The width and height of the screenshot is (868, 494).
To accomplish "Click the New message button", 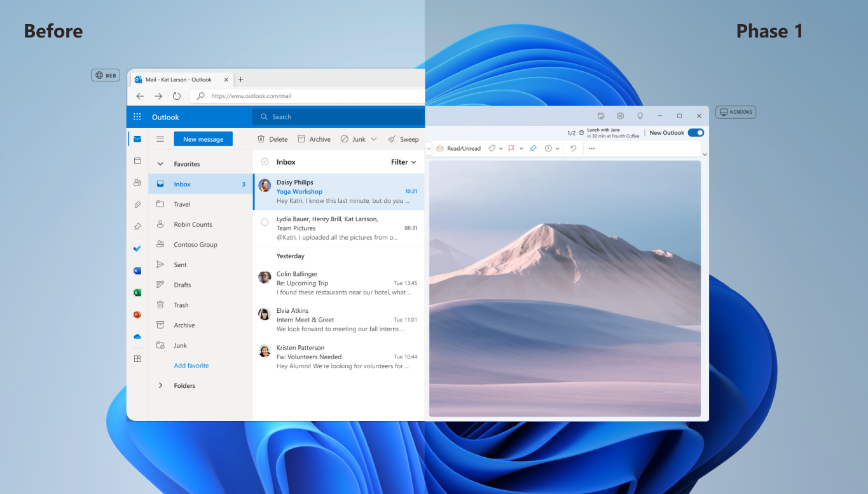I will click(x=203, y=139).
